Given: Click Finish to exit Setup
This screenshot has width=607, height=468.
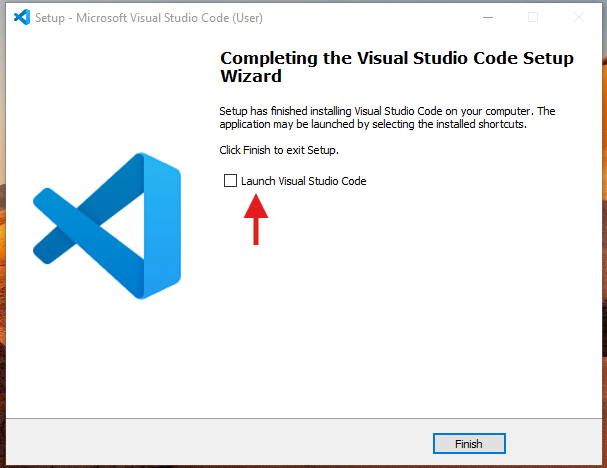Looking at the screenshot, I should pyautogui.click(x=469, y=444).
